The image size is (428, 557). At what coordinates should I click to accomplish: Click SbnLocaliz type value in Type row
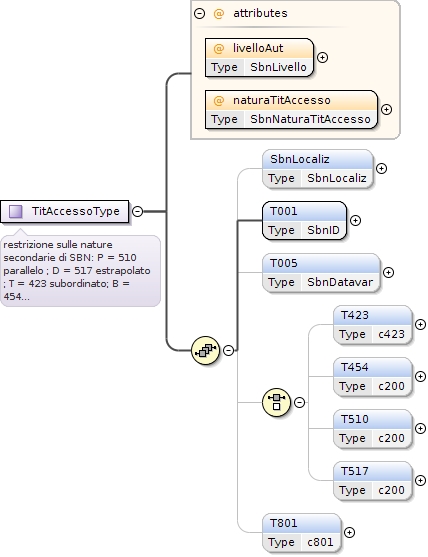click(x=337, y=178)
